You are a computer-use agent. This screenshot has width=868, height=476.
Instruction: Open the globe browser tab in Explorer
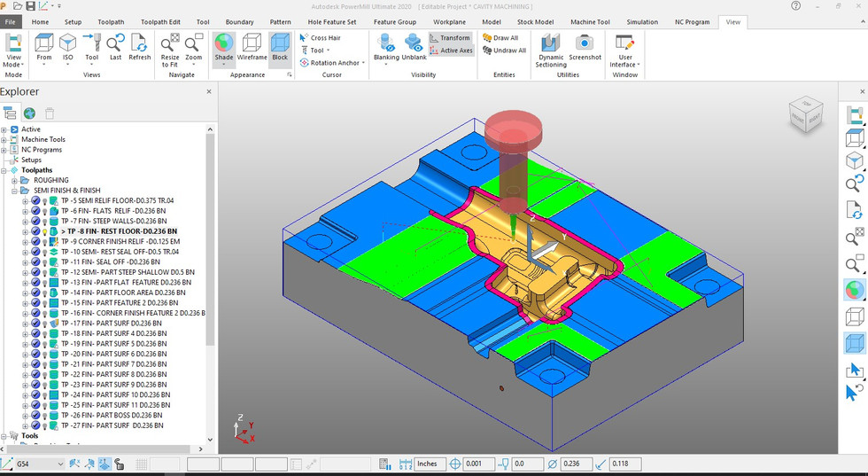(29, 113)
